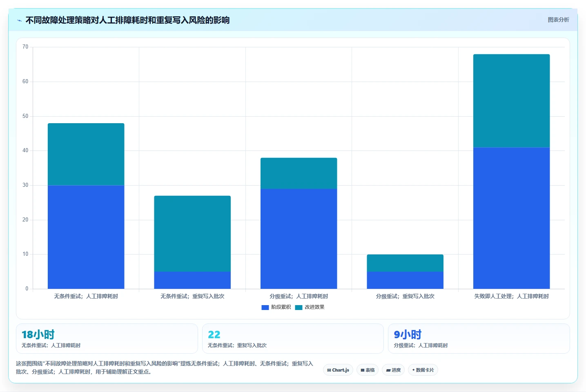586x392 pixels.
Task: Click the 22 value in the middle card
Action: click(x=214, y=334)
